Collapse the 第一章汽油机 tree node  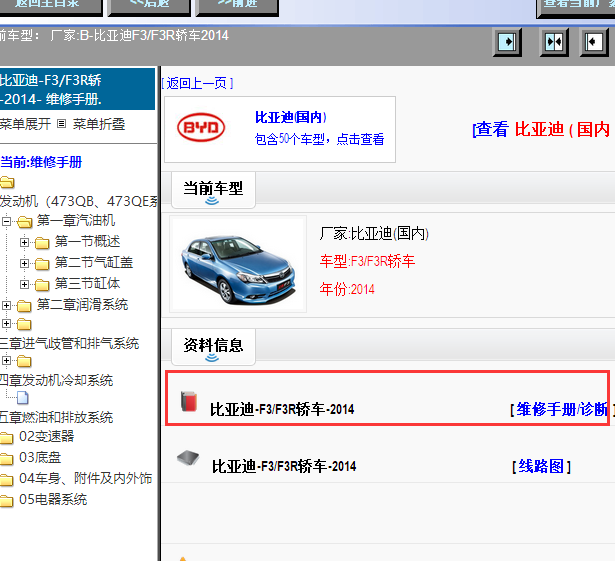click(6, 222)
